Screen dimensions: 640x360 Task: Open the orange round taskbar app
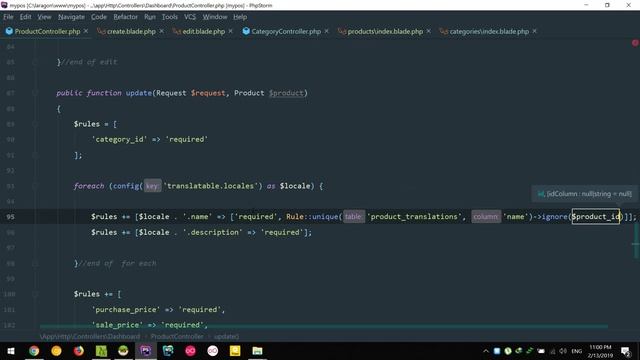click(56, 351)
